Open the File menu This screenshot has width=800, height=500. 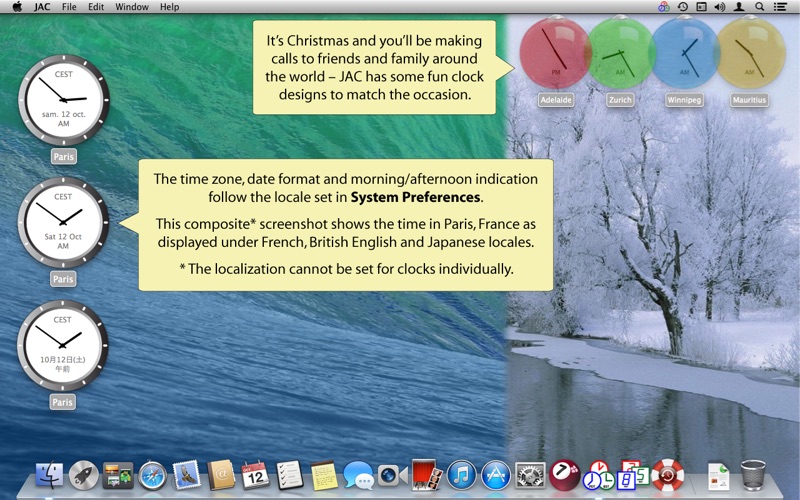coord(69,7)
